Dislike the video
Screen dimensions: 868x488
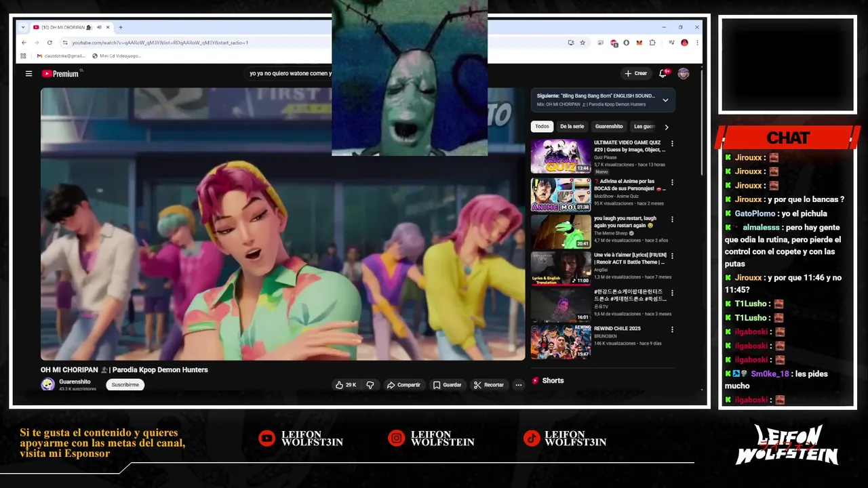click(370, 385)
